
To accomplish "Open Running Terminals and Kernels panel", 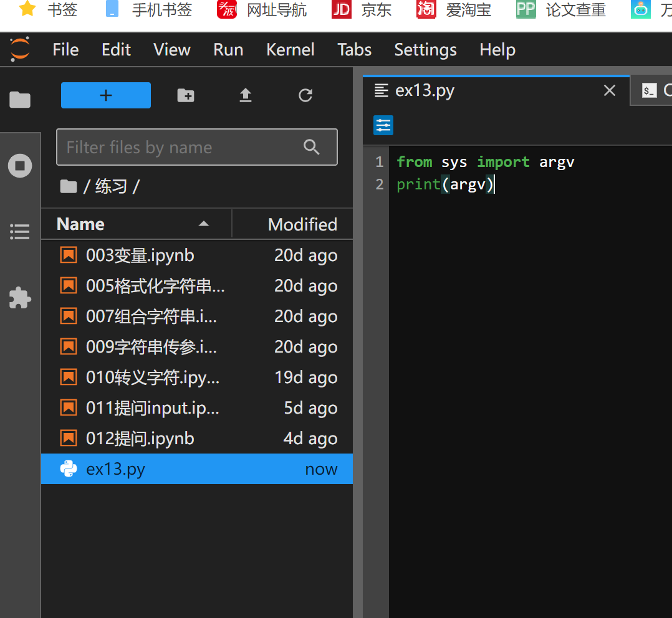I will coord(20,166).
